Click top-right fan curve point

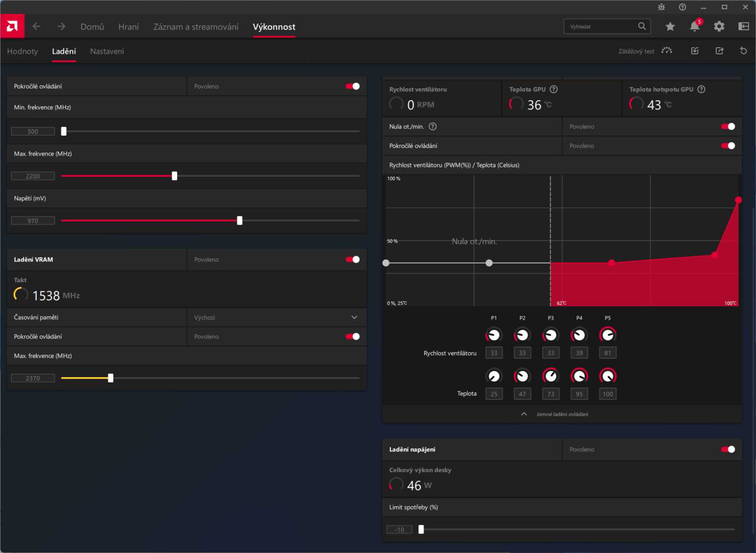tap(739, 200)
